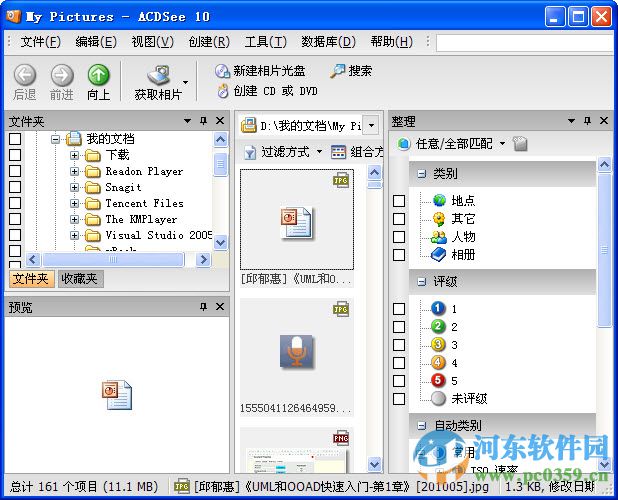This screenshot has height=500, width=618.
Task: Collapse the 类别 section
Action: tap(422, 174)
